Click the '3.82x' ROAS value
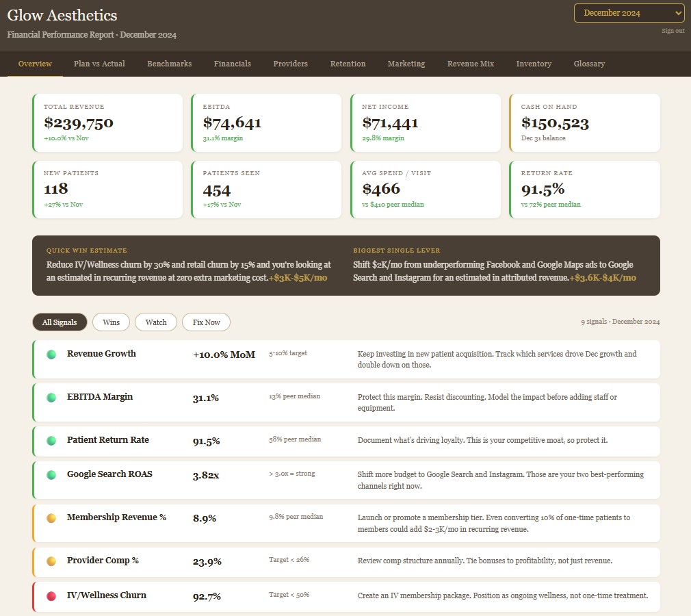 click(206, 475)
